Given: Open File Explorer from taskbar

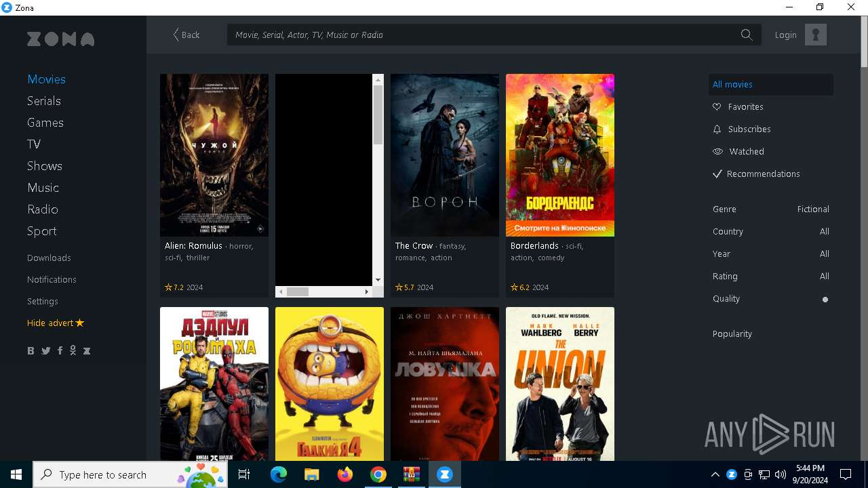Looking at the screenshot, I should point(311,474).
